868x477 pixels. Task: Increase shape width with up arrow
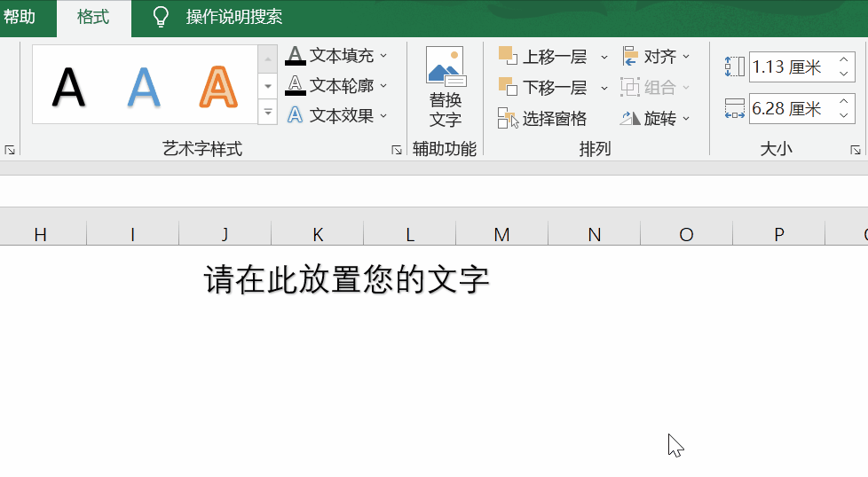coord(844,101)
